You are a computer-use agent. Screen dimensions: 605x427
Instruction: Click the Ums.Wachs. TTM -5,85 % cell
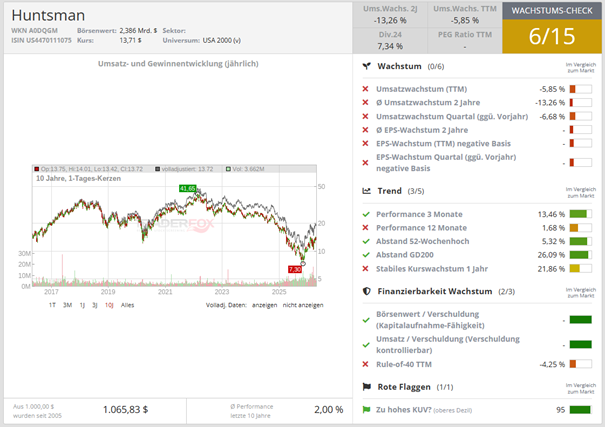pyautogui.click(x=465, y=15)
